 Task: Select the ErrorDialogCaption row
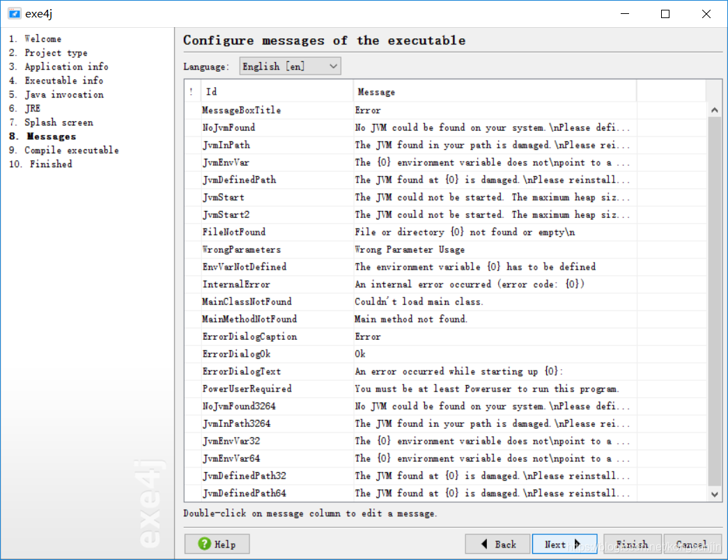446,336
